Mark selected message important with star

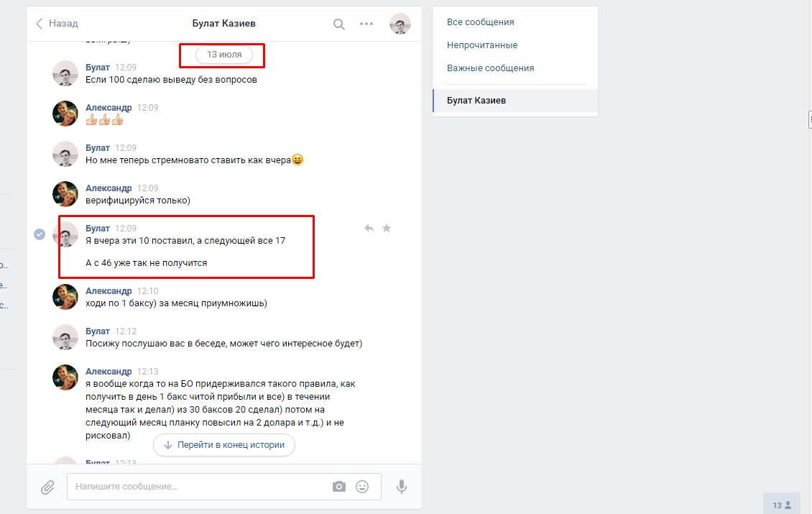click(x=387, y=228)
